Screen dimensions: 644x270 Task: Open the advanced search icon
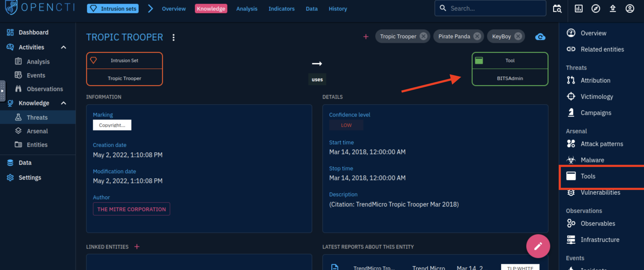(557, 9)
